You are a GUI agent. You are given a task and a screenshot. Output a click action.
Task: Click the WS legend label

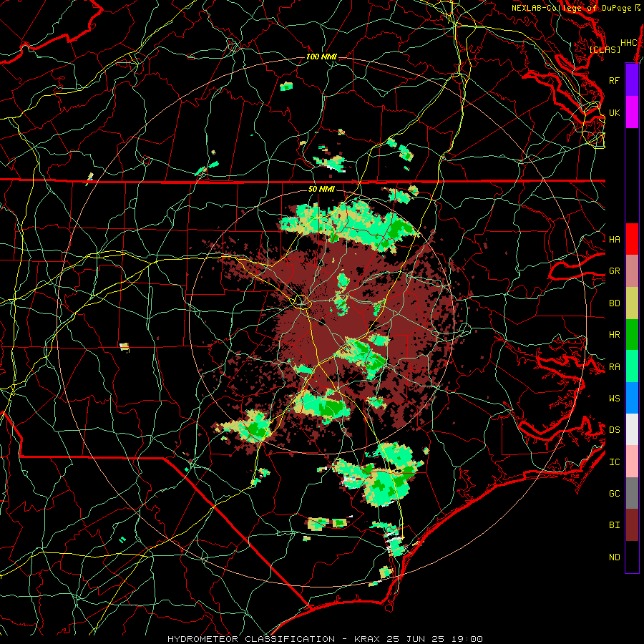614,398
